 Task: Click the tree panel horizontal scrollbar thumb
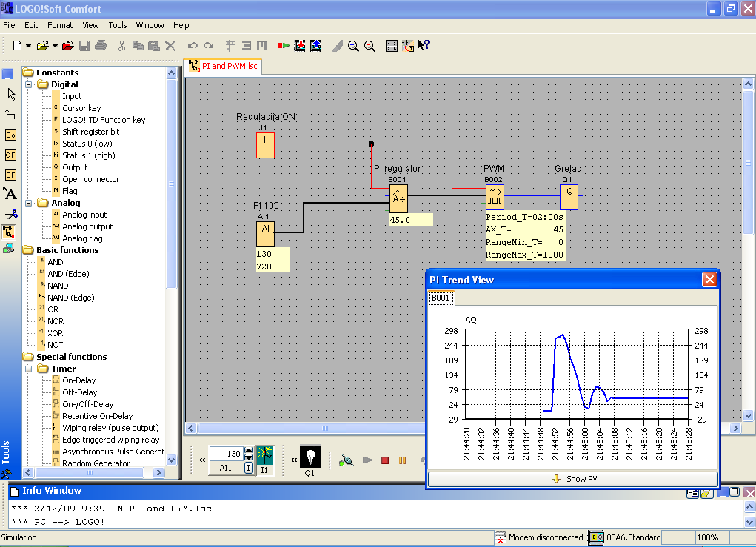point(89,473)
